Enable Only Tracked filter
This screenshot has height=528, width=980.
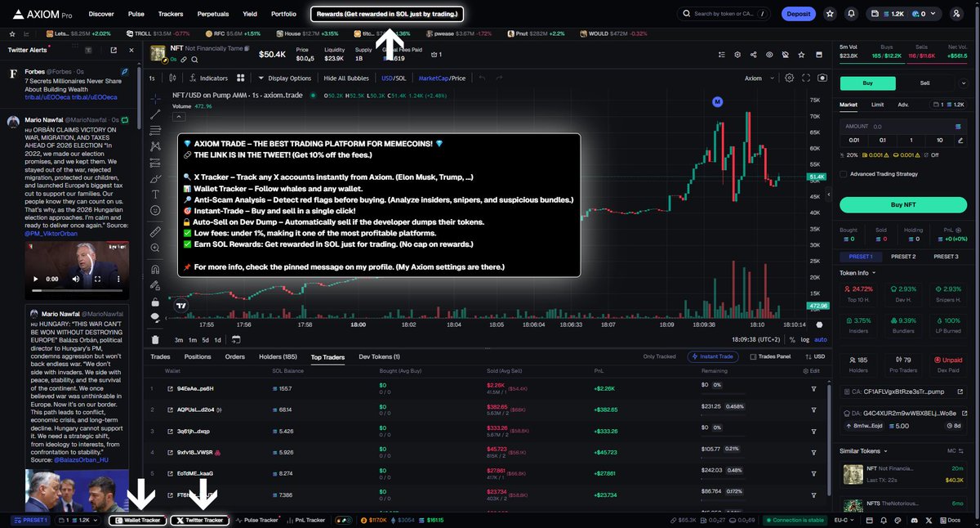(659, 357)
